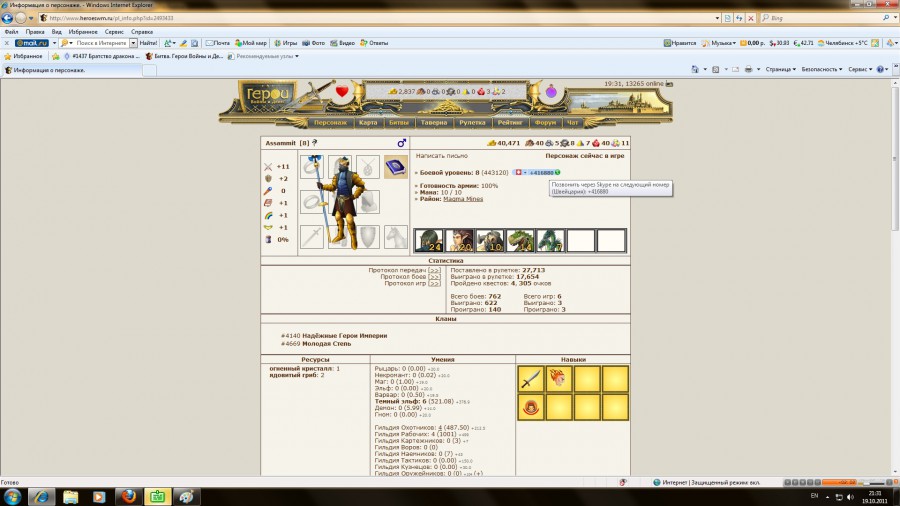Select green lizard unit with count 14

520,240
